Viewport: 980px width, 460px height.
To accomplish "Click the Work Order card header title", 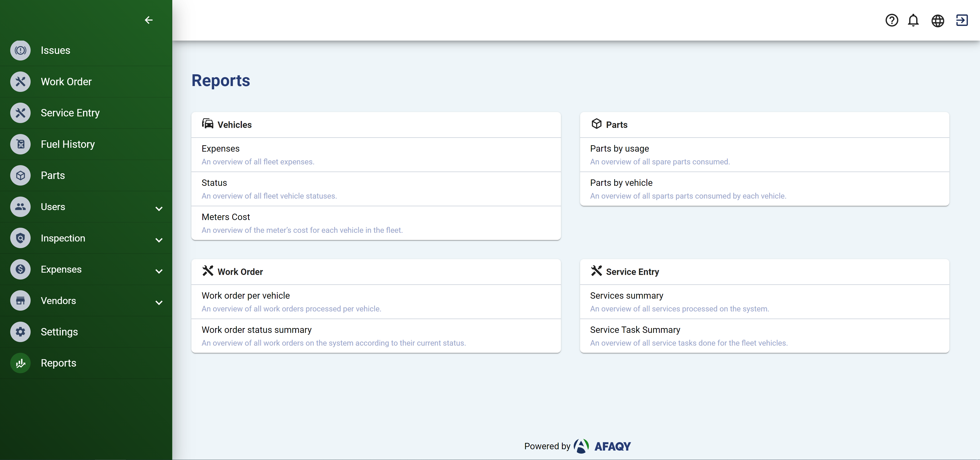I will 240,272.
